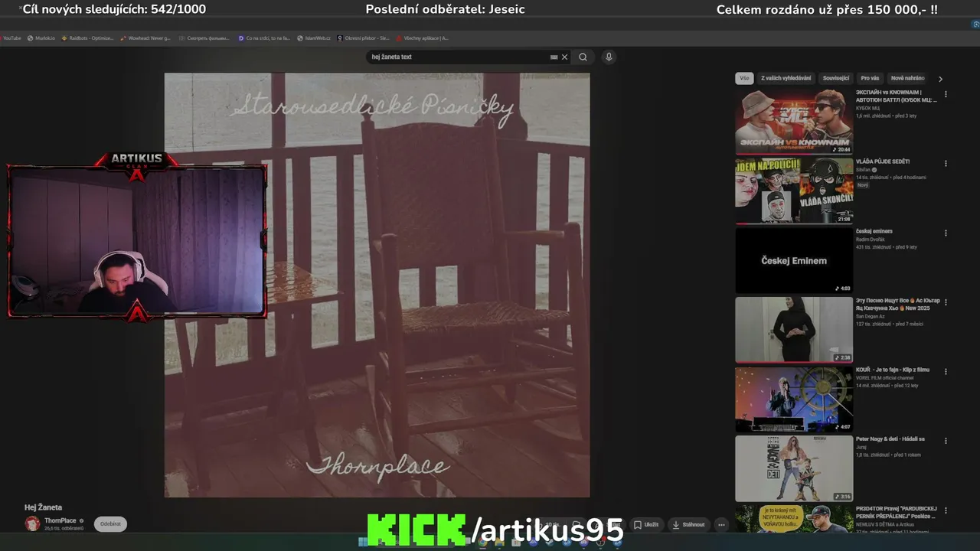
Task: Open 'KOUŘ - Je to fajn' video thumbnail
Action: (x=794, y=399)
